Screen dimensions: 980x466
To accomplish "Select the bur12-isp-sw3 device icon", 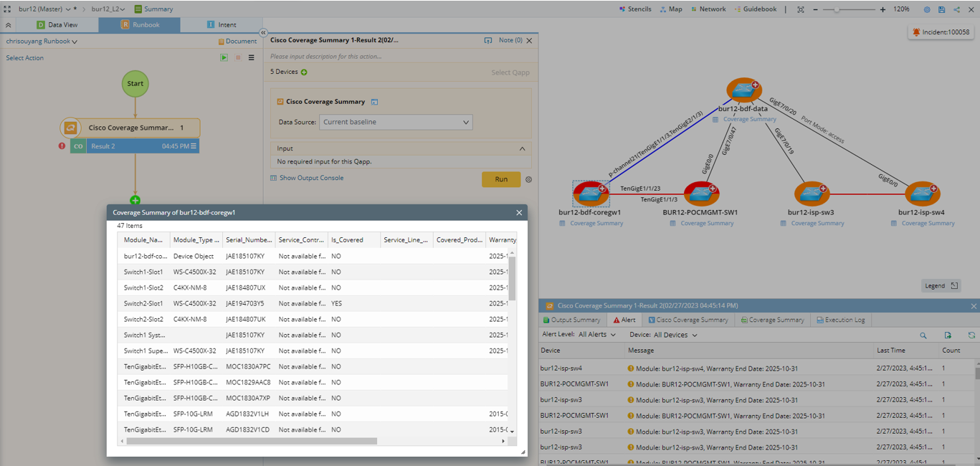I will [812, 194].
